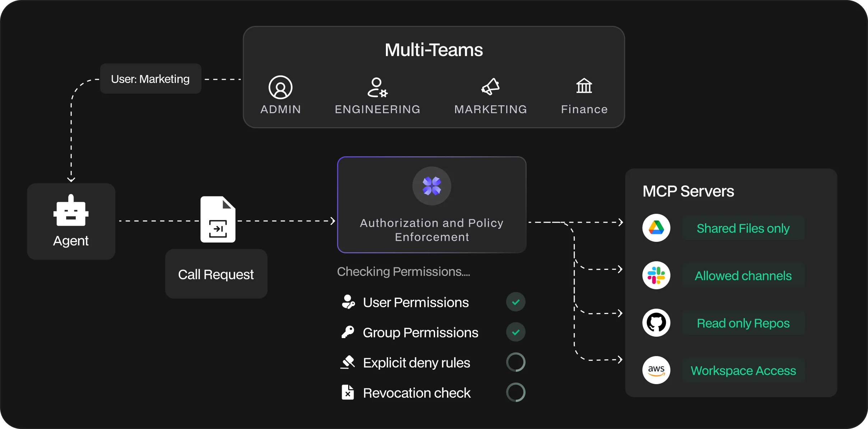Click Authorization and Policy Enforcement text
Viewport: 868px width, 429px height.
(x=432, y=230)
